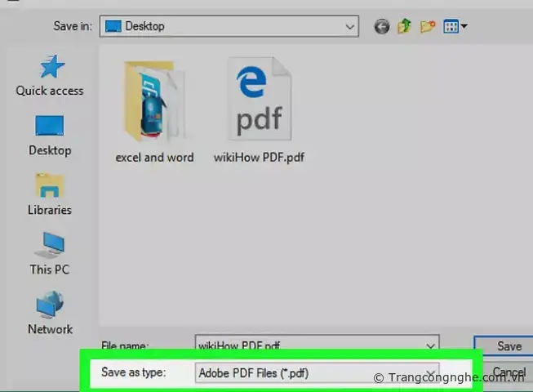
Task: Expand the File name history arrow
Action: coord(431,345)
